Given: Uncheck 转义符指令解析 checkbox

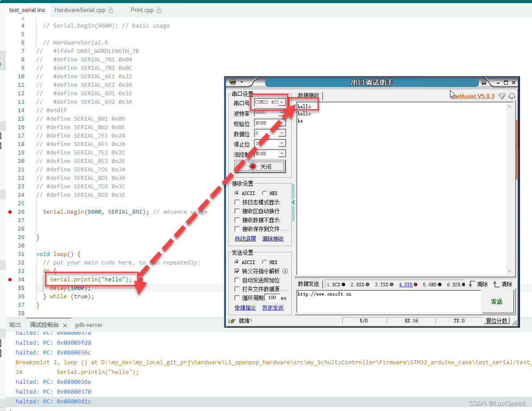Looking at the screenshot, I should 237,271.
